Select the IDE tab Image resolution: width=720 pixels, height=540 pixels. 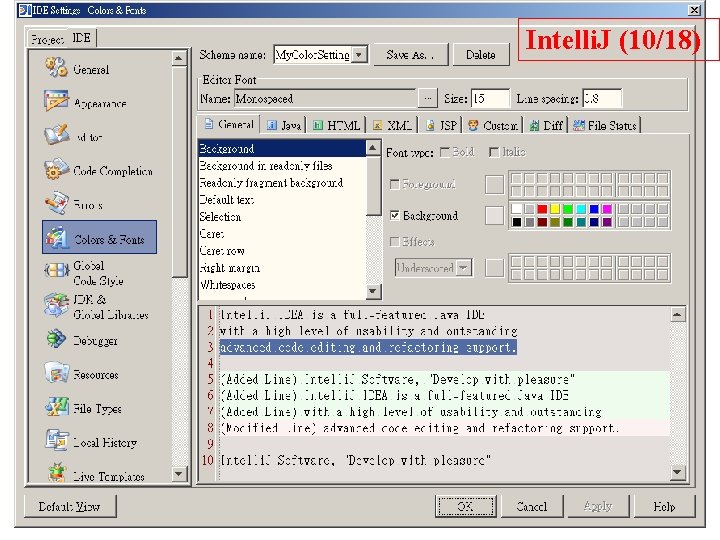coord(82,38)
